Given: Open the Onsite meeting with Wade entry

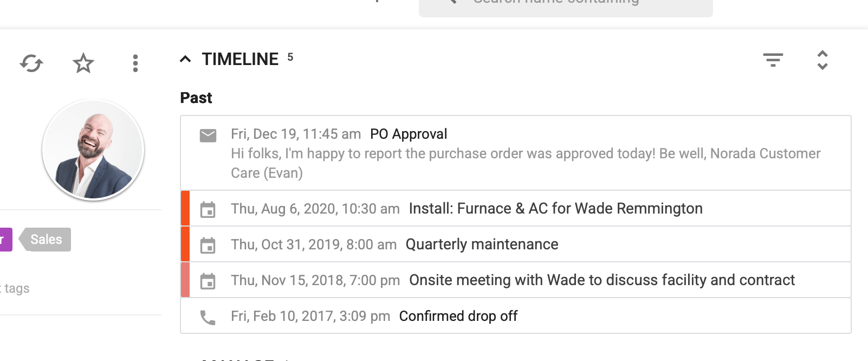Looking at the screenshot, I should [601, 280].
